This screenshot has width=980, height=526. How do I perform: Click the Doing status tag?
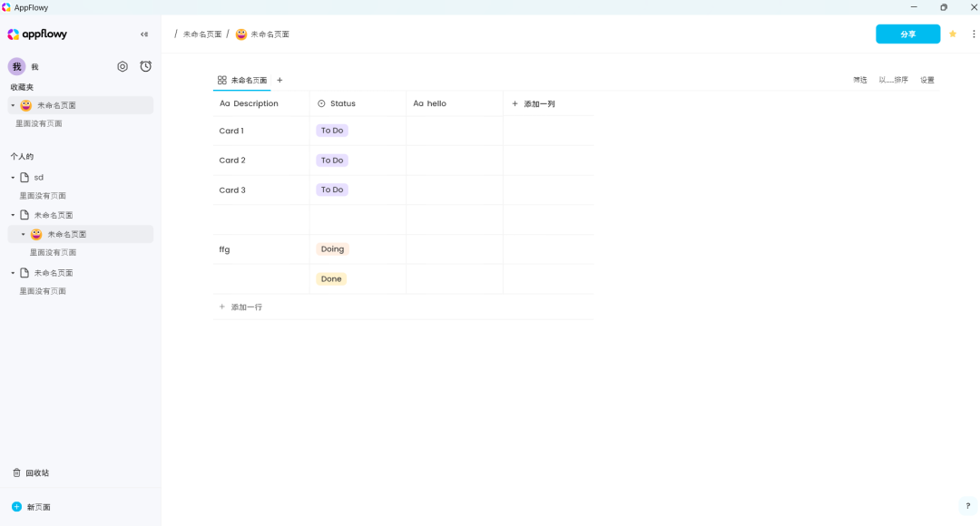pyautogui.click(x=332, y=249)
